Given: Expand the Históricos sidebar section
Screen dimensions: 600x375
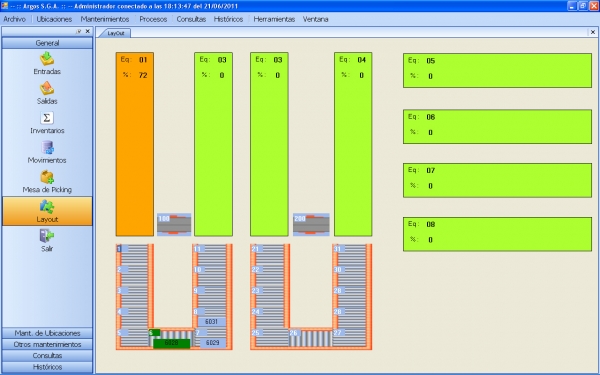Looking at the screenshot, I should pyautogui.click(x=47, y=367).
